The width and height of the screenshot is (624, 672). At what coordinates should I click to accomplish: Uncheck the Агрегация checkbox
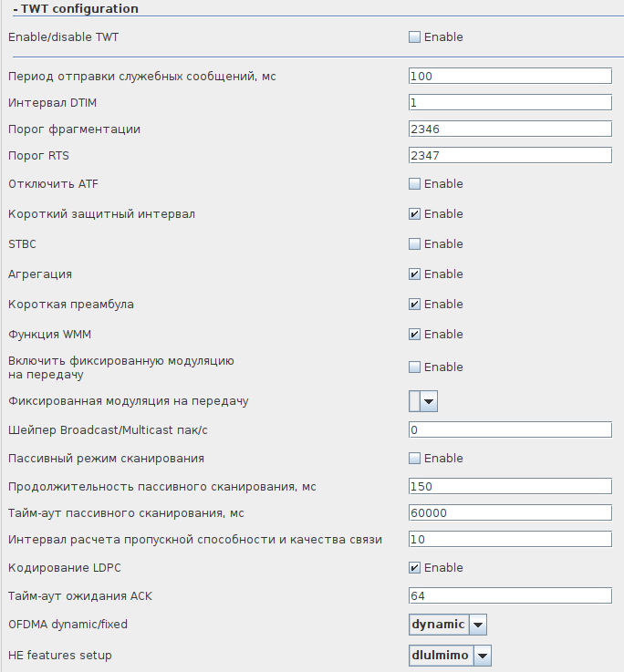point(415,274)
